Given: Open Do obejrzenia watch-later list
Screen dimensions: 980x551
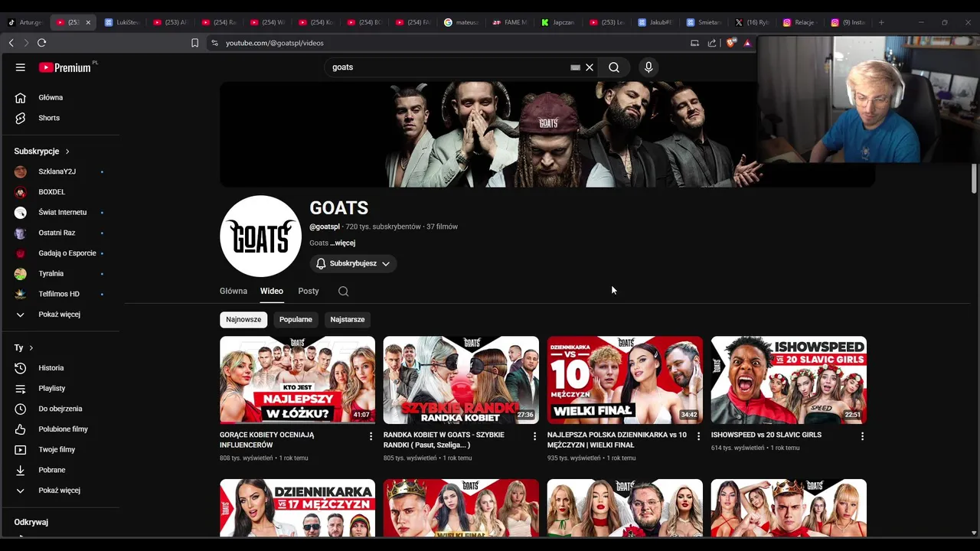Looking at the screenshot, I should point(60,409).
